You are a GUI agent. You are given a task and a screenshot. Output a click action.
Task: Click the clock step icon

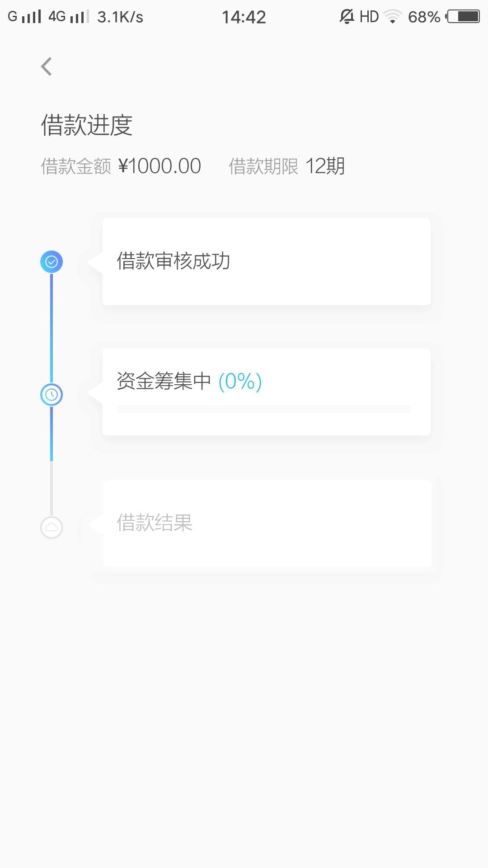pos(52,395)
